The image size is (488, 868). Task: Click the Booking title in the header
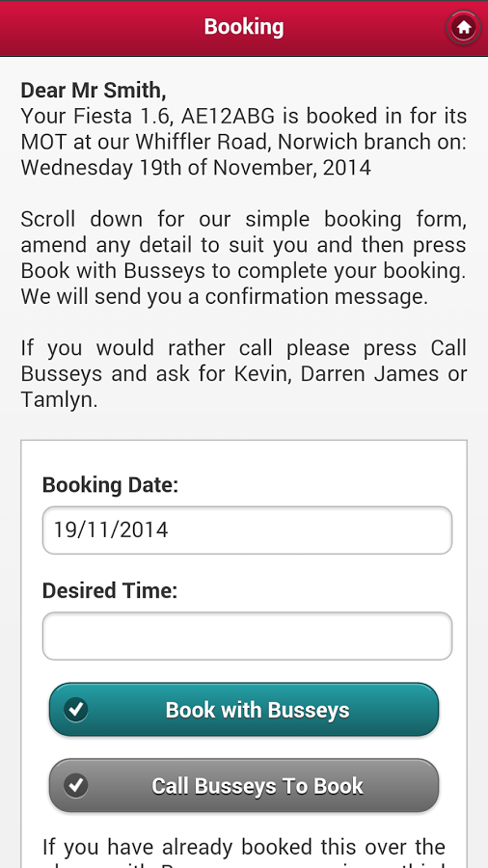coord(244,27)
